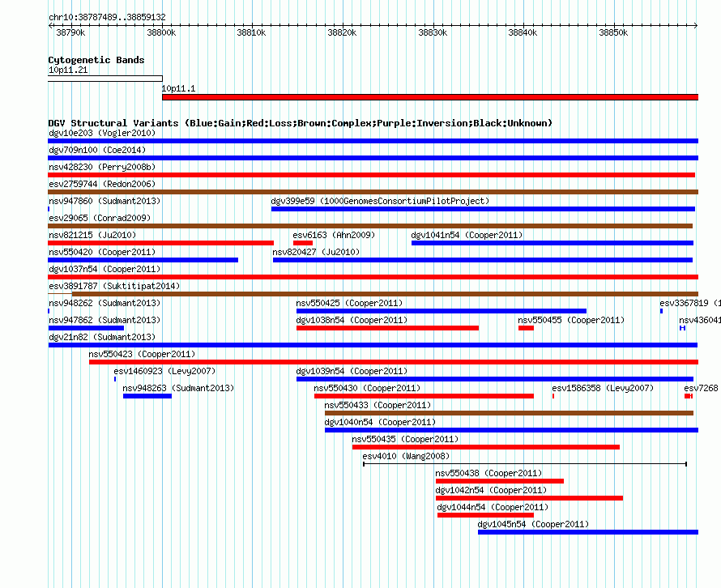Select the esv1586358 (Levy2007) label
Screen dimensions: 721x588
tap(603, 388)
